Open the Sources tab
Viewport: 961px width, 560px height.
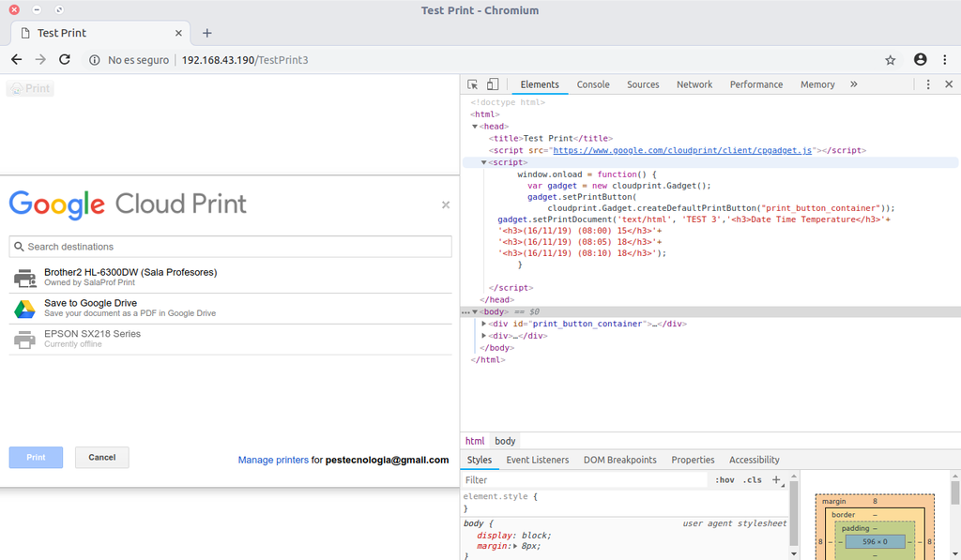click(643, 84)
